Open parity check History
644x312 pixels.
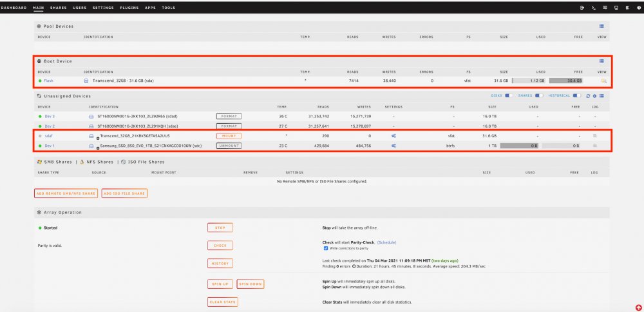click(x=220, y=264)
